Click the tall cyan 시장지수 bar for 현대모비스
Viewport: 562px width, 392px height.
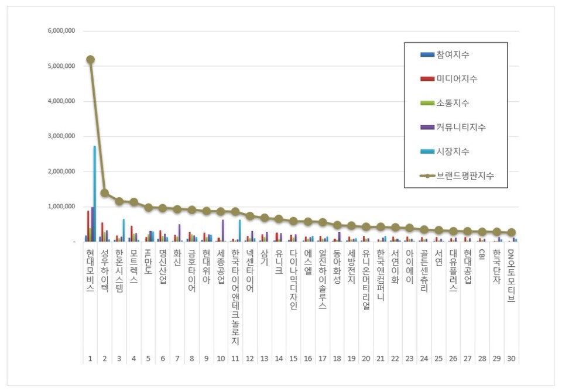95,193
